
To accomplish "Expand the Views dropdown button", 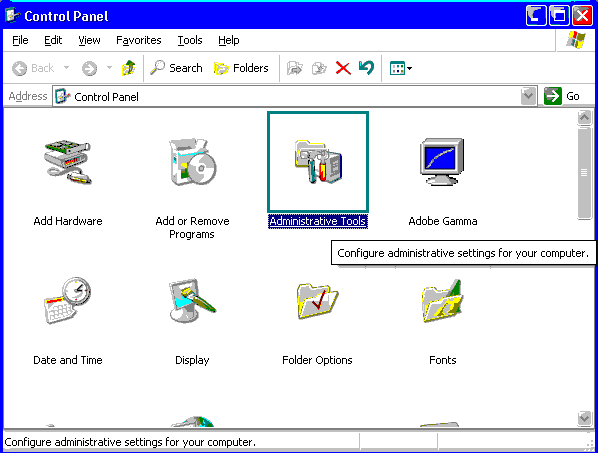I will pyautogui.click(x=401, y=68).
